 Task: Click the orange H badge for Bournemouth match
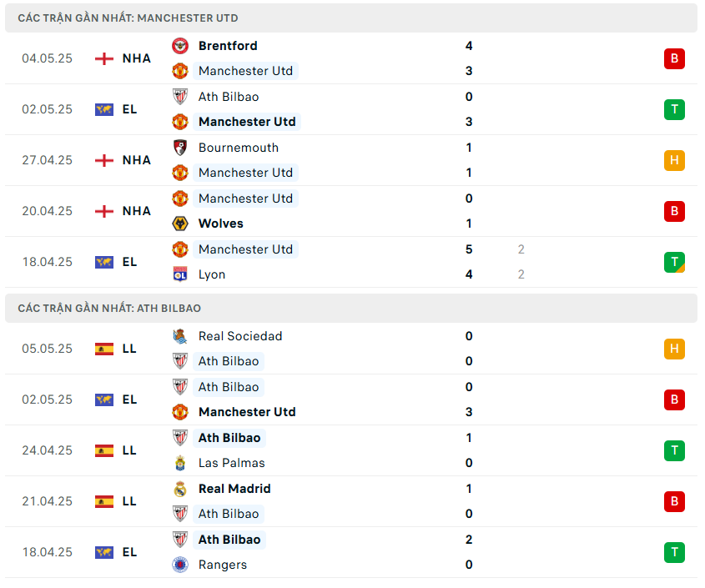(x=674, y=160)
